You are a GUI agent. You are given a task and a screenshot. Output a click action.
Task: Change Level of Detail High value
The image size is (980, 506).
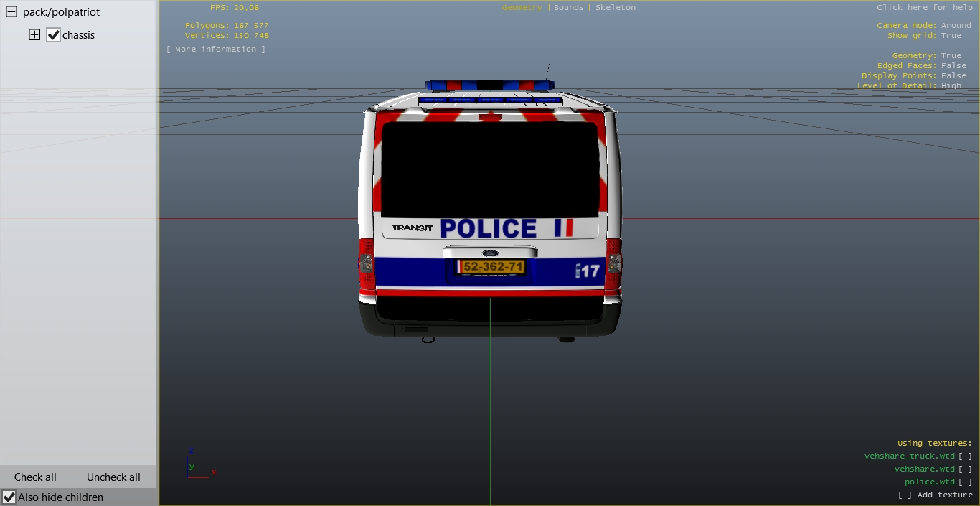951,86
